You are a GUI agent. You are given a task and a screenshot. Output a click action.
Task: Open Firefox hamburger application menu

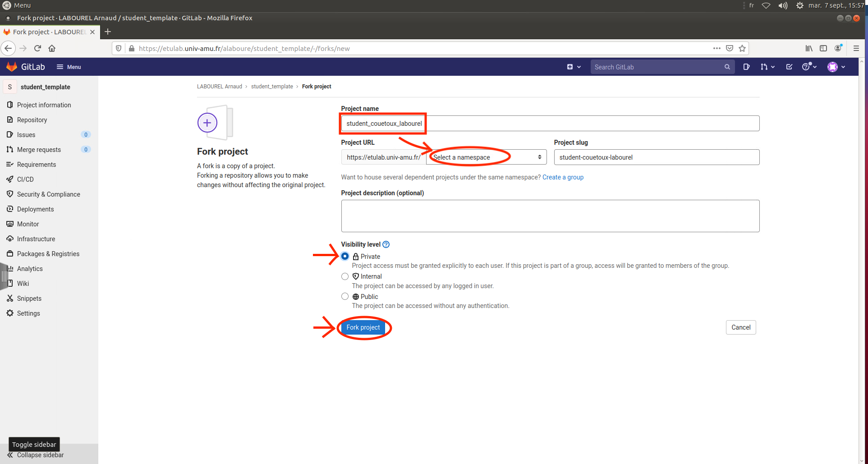point(856,48)
